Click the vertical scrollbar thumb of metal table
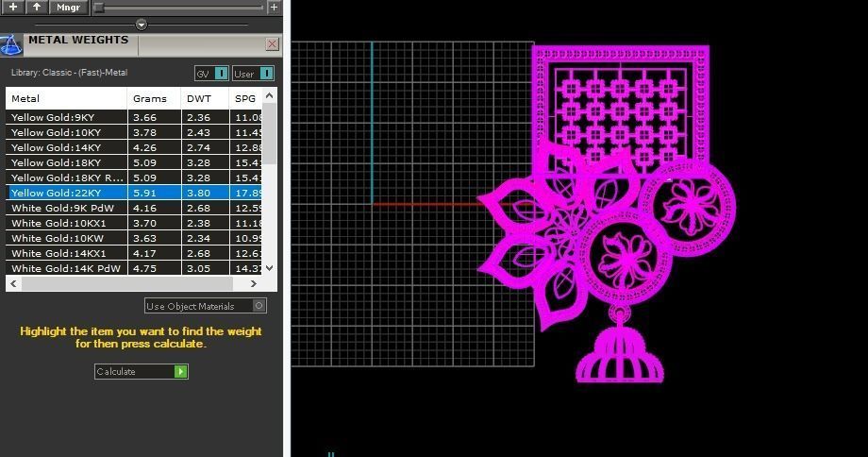 click(270, 133)
